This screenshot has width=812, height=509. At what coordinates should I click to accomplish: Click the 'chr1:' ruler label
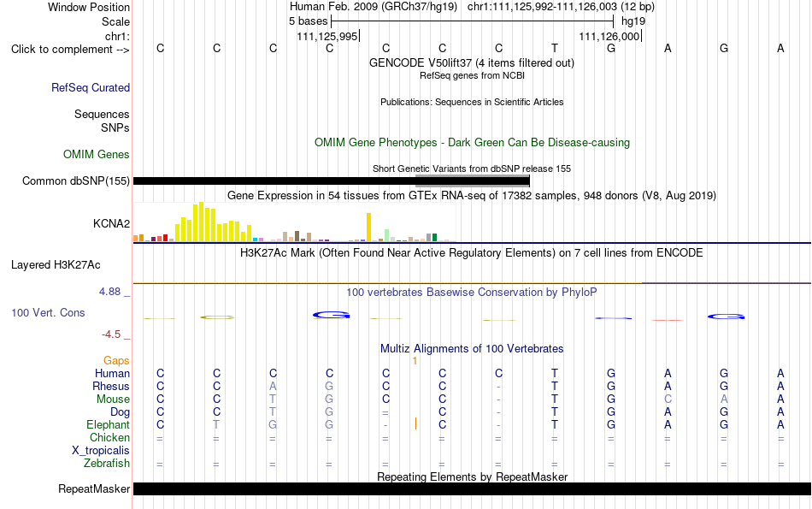pyautogui.click(x=117, y=36)
